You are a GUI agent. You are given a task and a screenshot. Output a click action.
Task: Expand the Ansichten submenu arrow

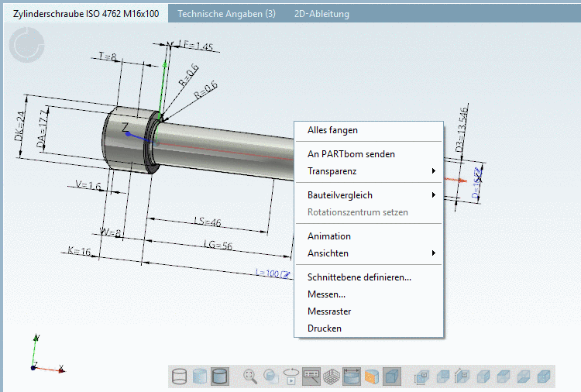pyautogui.click(x=434, y=253)
